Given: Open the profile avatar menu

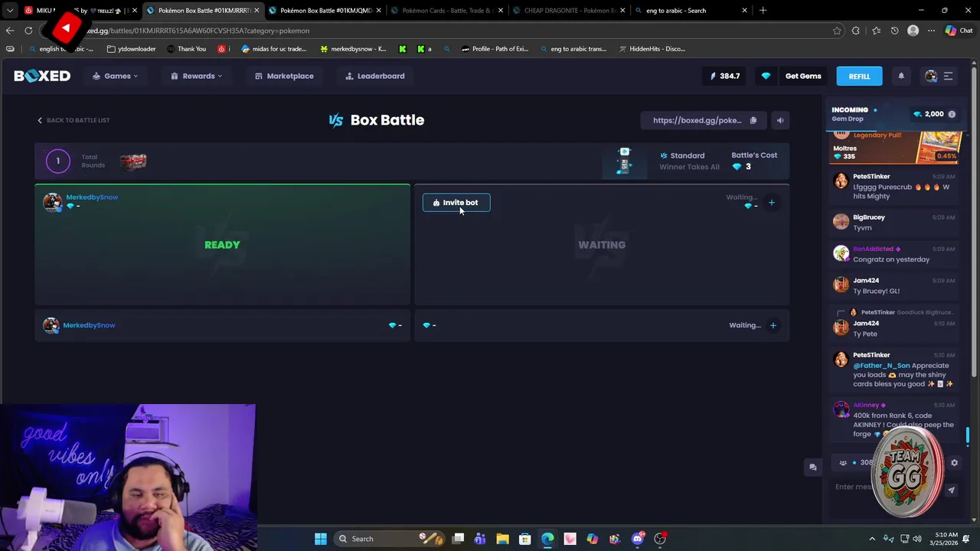Looking at the screenshot, I should (931, 76).
